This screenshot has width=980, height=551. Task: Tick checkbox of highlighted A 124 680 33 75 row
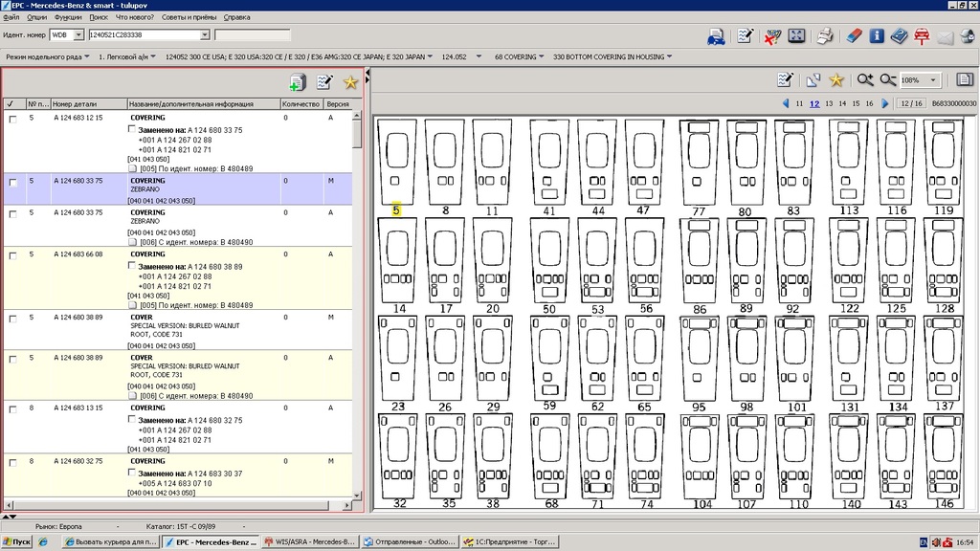click(x=12, y=183)
